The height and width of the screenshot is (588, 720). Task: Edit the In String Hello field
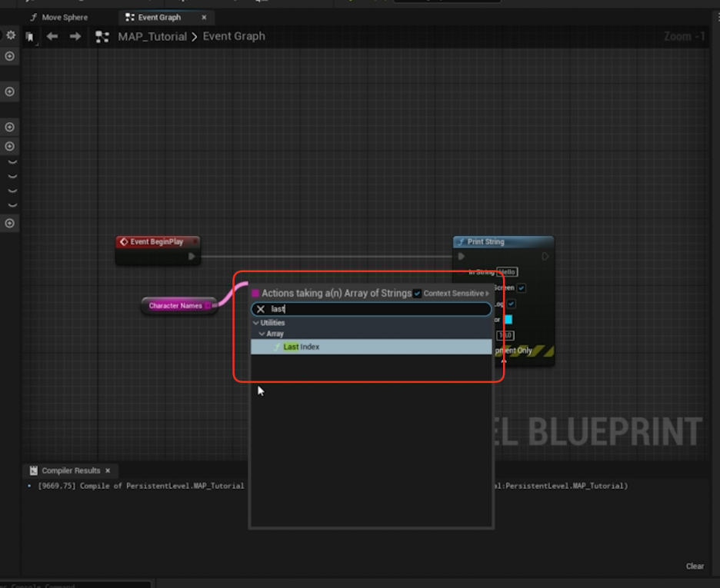pyautogui.click(x=507, y=272)
